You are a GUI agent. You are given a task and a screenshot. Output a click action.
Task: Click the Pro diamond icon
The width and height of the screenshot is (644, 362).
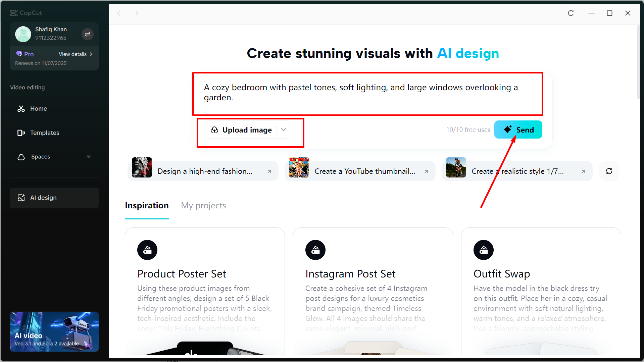point(19,54)
